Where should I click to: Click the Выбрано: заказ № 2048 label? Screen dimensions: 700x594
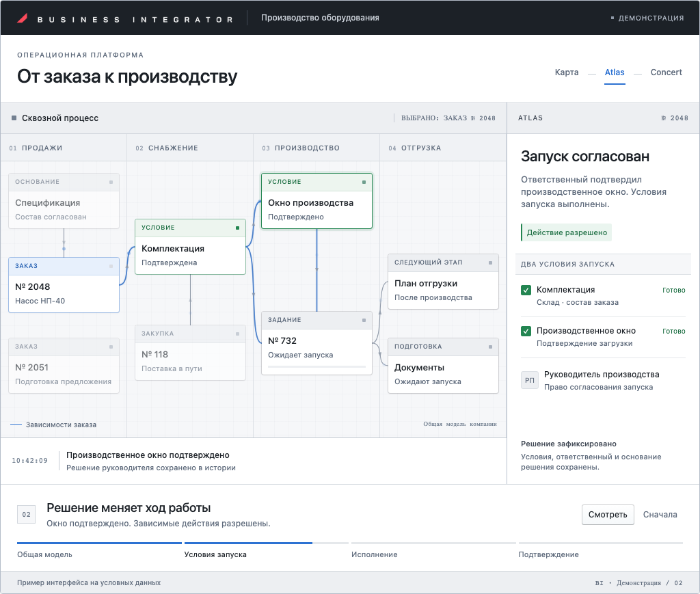[x=448, y=118]
